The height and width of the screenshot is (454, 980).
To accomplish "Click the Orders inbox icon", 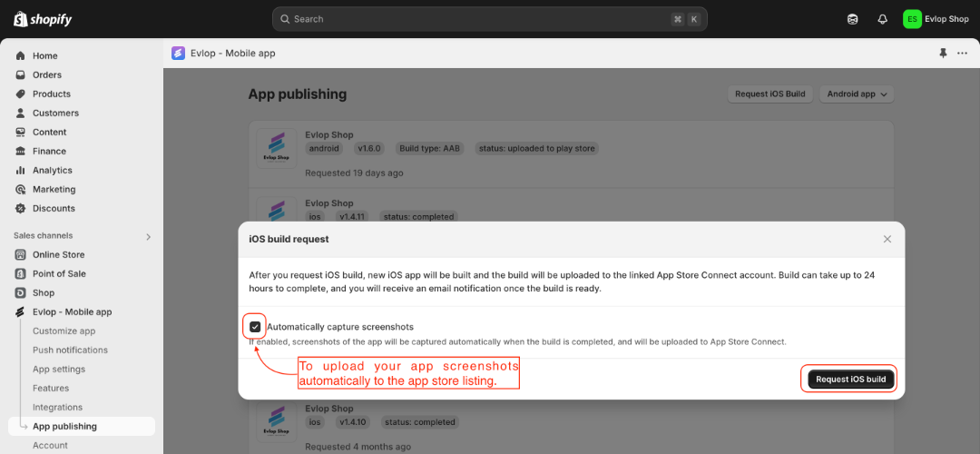I will (21, 75).
